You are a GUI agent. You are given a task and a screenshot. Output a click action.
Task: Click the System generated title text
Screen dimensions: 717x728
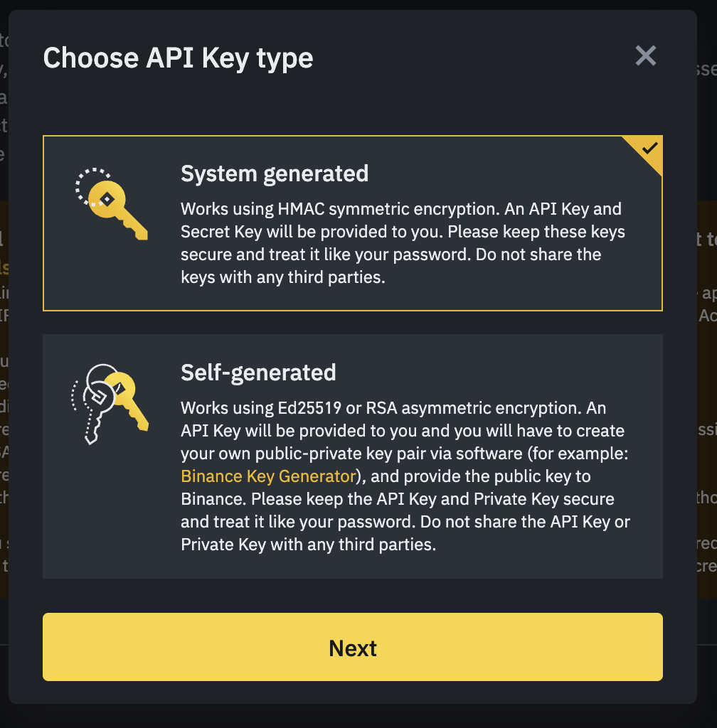[x=275, y=173]
